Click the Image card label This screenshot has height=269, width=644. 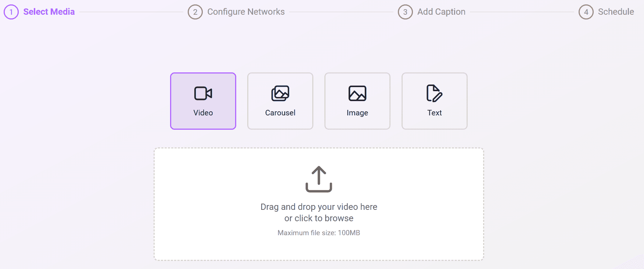pos(357,113)
